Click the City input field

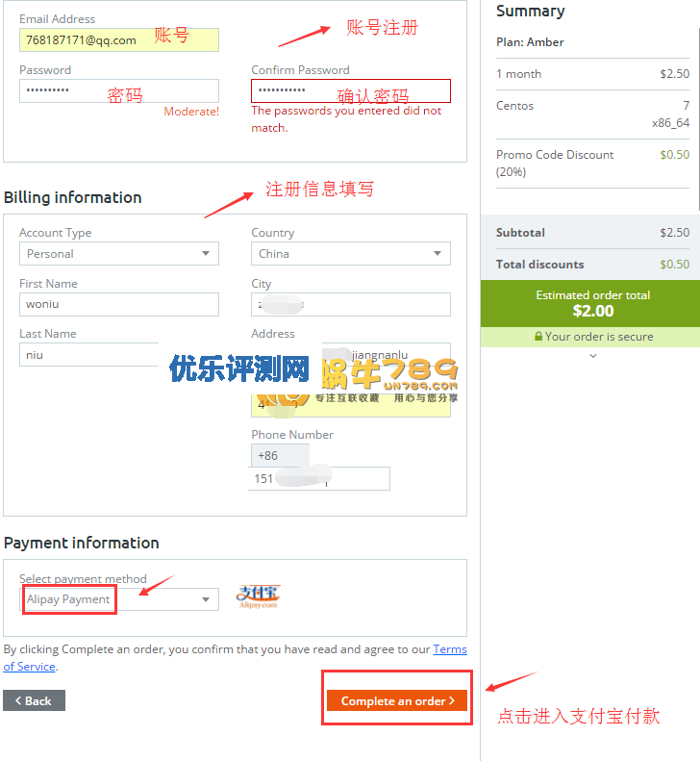pos(351,304)
